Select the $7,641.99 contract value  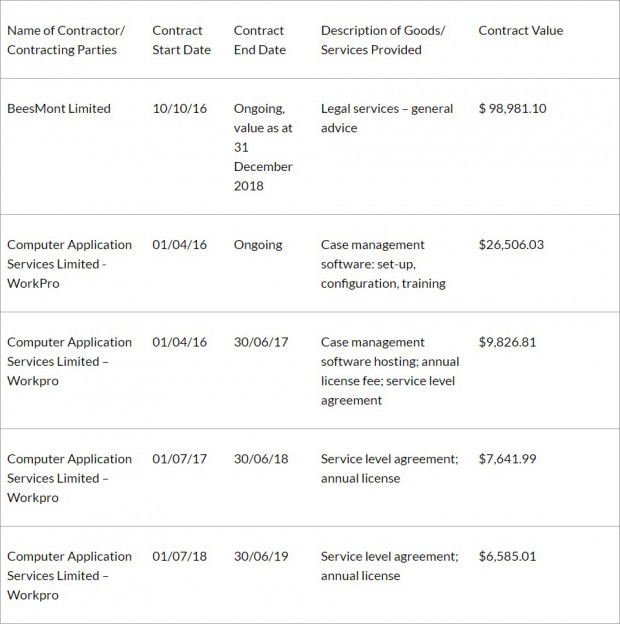click(x=507, y=459)
